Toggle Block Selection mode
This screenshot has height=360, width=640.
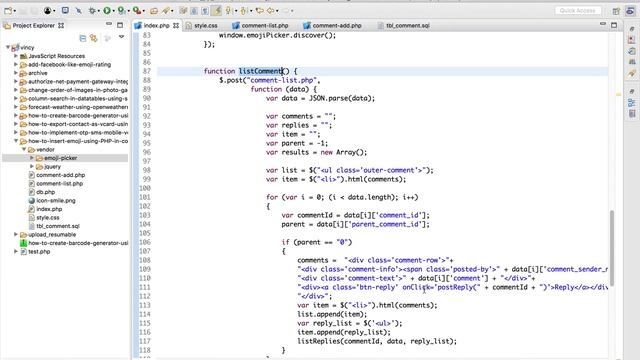pyautogui.click(x=194, y=11)
